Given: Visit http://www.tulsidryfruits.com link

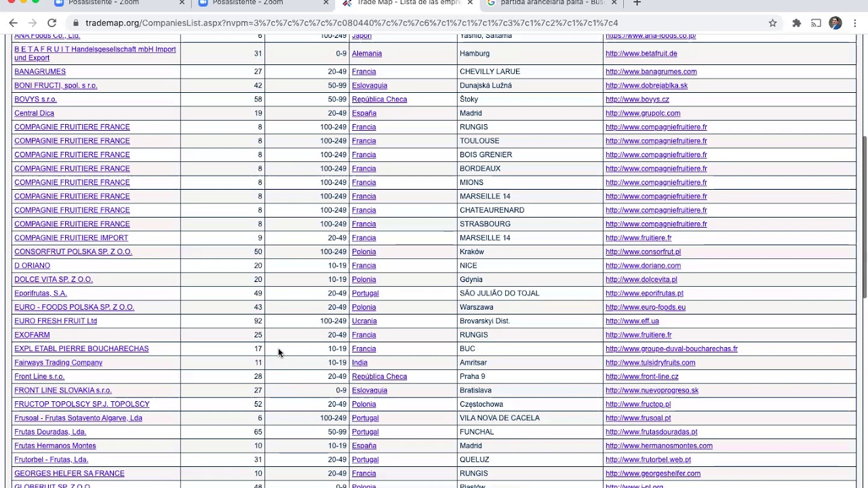Looking at the screenshot, I should pos(650,363).
